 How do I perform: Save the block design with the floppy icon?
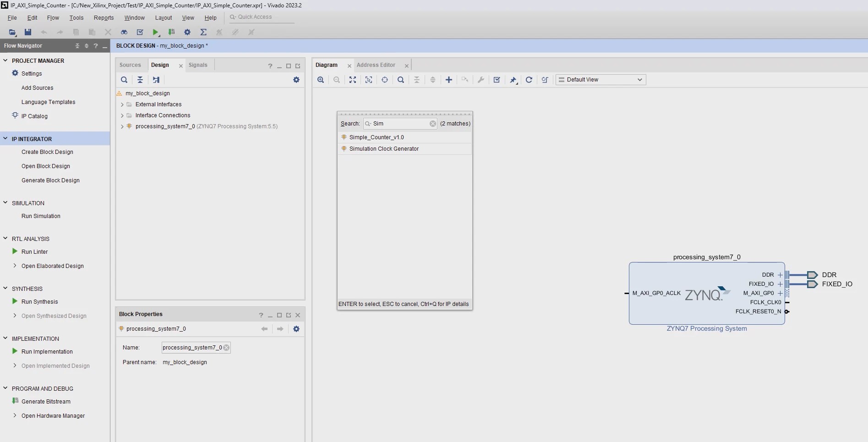pos(28,32)
